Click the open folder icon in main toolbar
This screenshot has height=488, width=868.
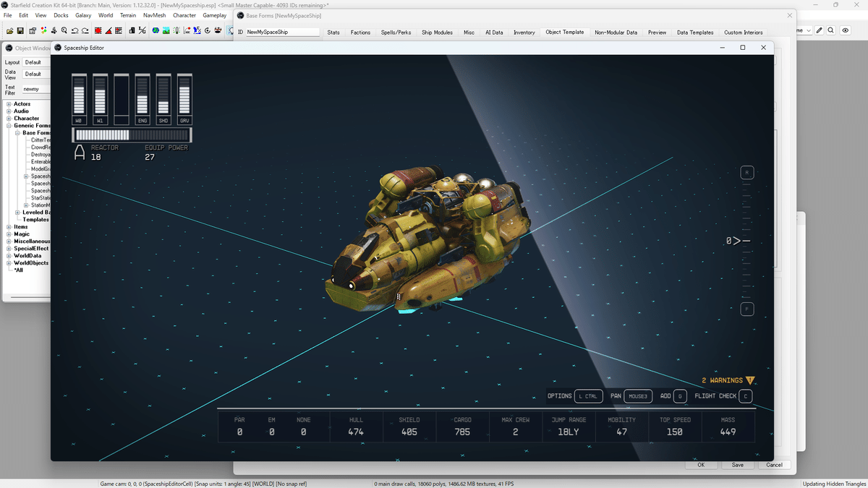point(10,30)
